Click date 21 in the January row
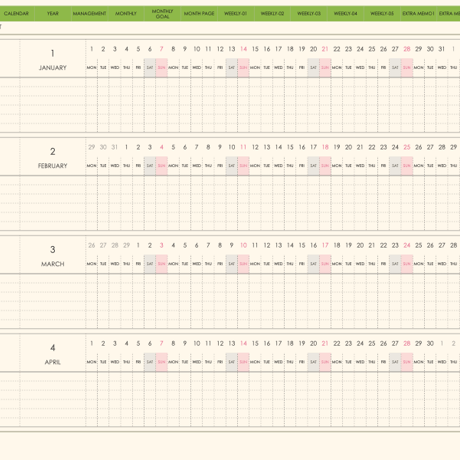 click(325, 49)
